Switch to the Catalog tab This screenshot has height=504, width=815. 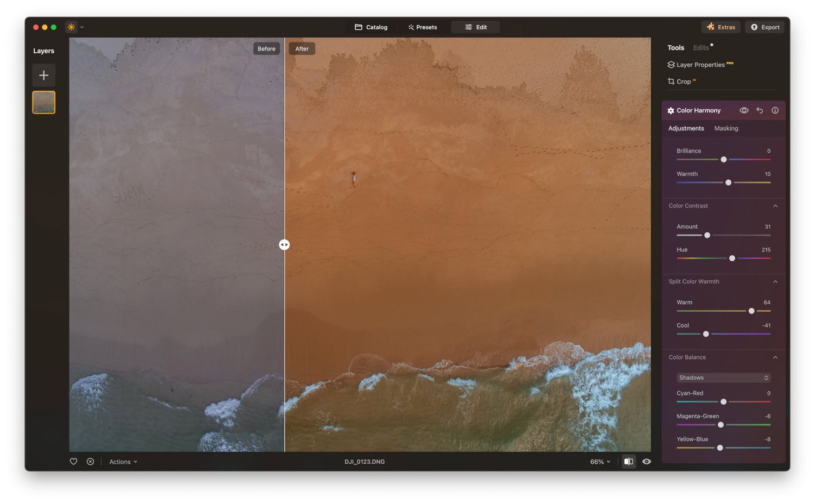click(x=371, y=27)
